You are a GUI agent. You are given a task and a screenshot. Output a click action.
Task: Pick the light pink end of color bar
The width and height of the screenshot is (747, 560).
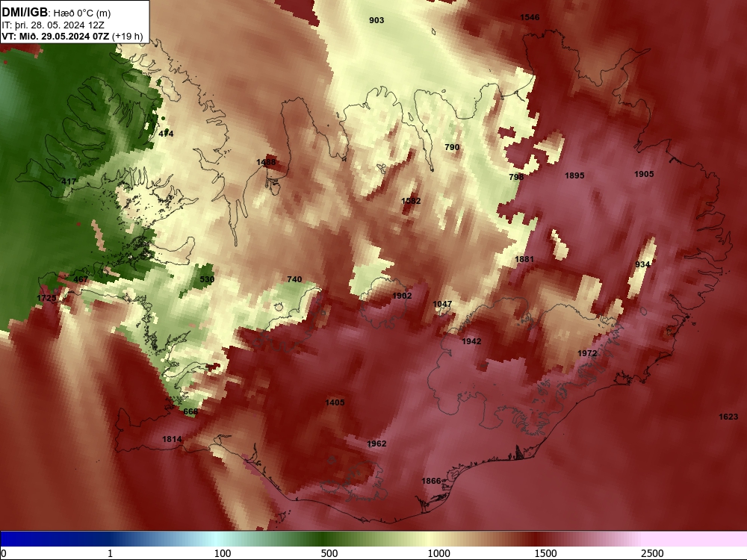pos(695,538)
